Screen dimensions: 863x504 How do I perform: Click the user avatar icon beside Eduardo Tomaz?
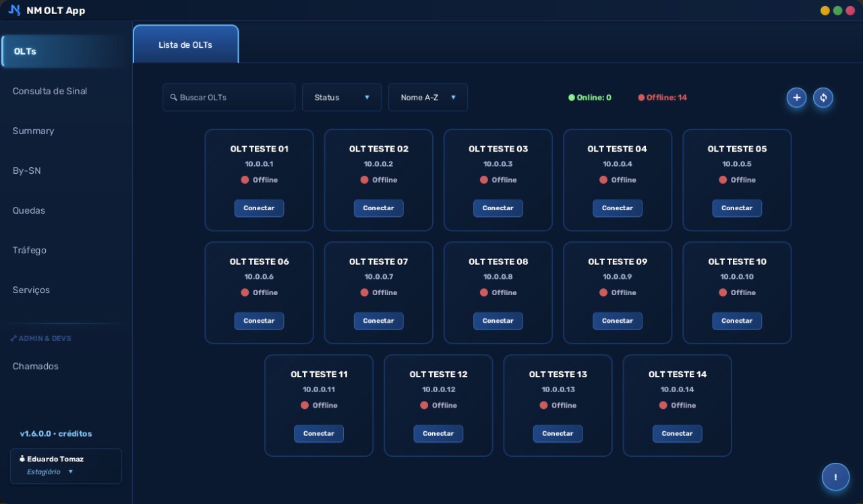tap(22, 459)
